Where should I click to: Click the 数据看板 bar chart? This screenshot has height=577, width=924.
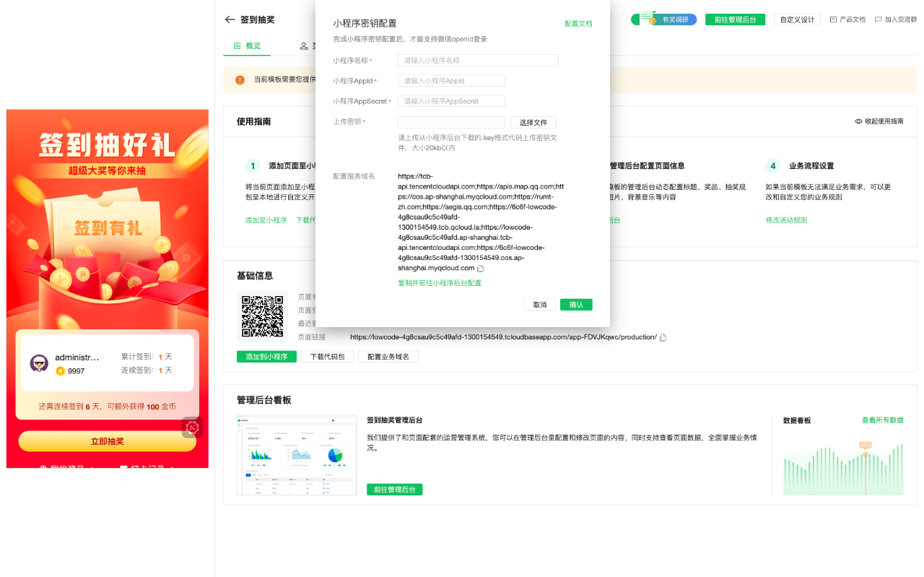[843, 469]
